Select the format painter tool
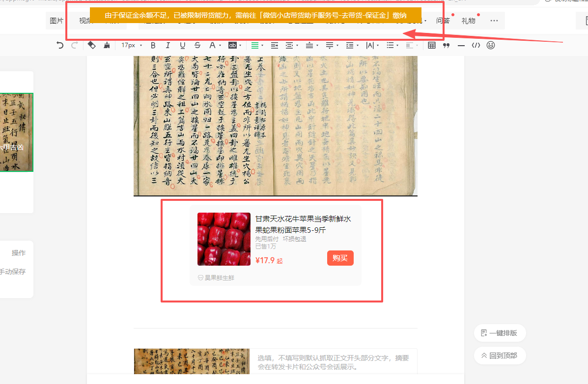 coord(91,45)
